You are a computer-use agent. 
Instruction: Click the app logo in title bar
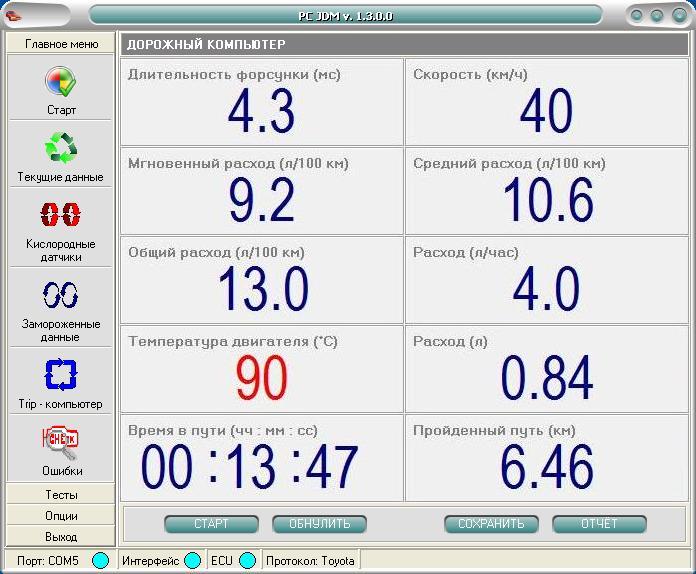[14, 15]
